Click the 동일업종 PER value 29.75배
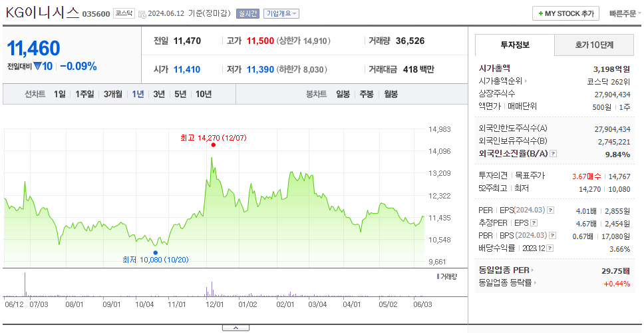 coord(615,270)
